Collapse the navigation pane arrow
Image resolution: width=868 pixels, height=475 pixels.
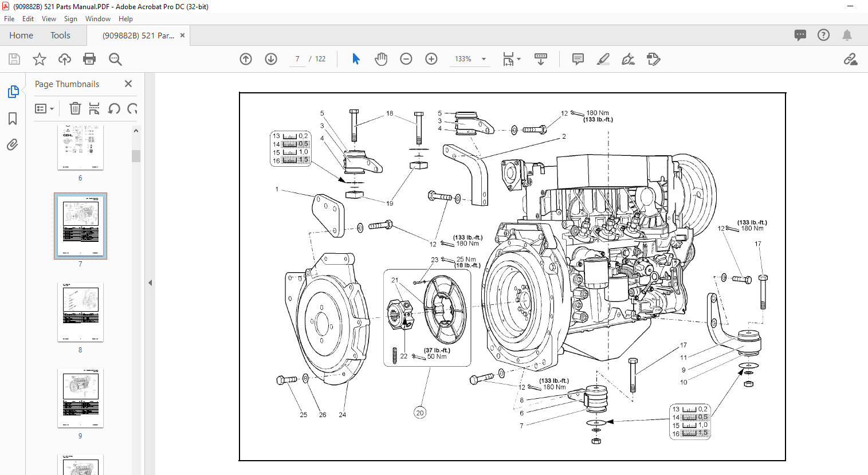tap(150, 282)
